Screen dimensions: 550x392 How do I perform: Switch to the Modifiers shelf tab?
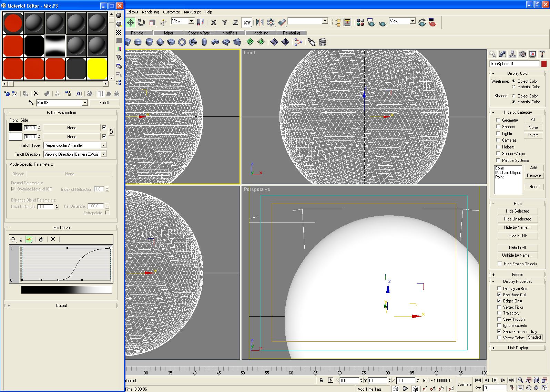(230, 33)
